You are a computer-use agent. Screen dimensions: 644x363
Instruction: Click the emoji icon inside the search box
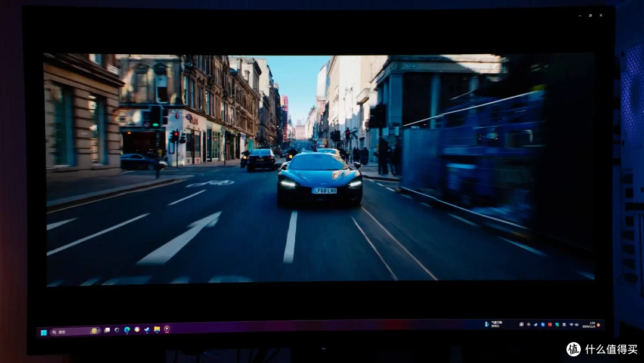pos(95,331)
